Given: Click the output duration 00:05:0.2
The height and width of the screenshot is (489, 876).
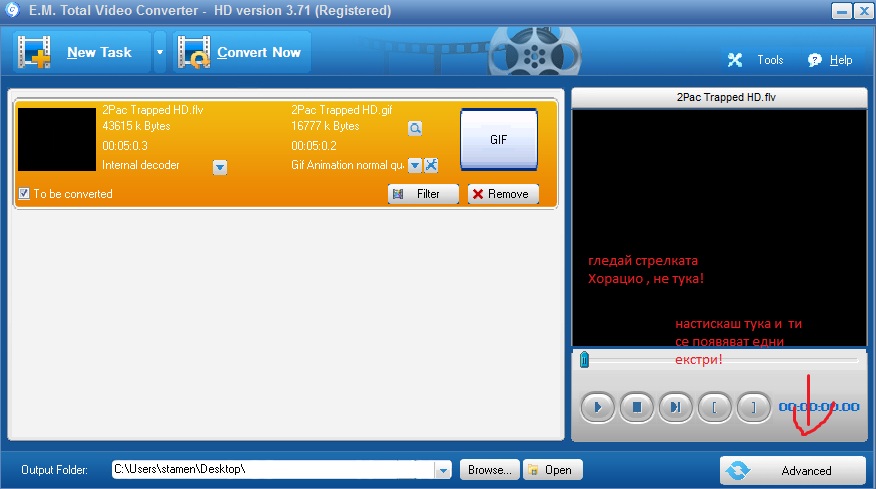Looking at the screenshot, I should coord(313,146).
